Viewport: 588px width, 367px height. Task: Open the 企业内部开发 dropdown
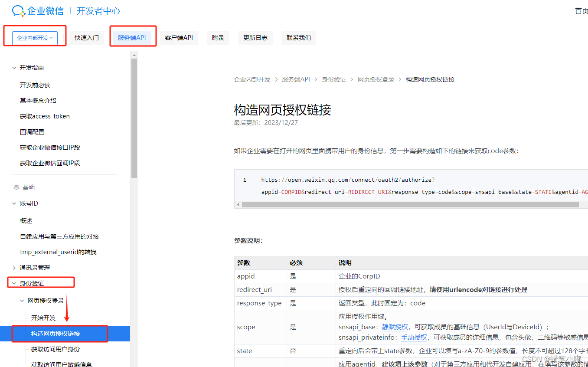pos(35,38)
